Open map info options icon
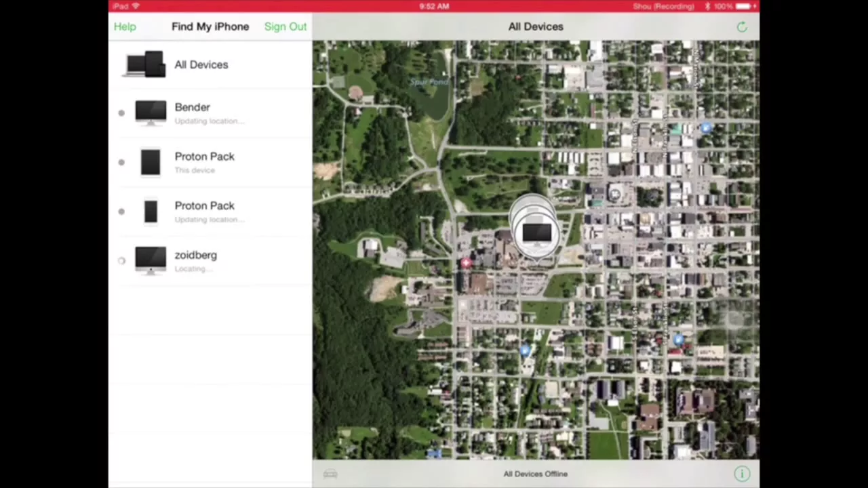The image size is (868, 488). (x=742, y=474)
